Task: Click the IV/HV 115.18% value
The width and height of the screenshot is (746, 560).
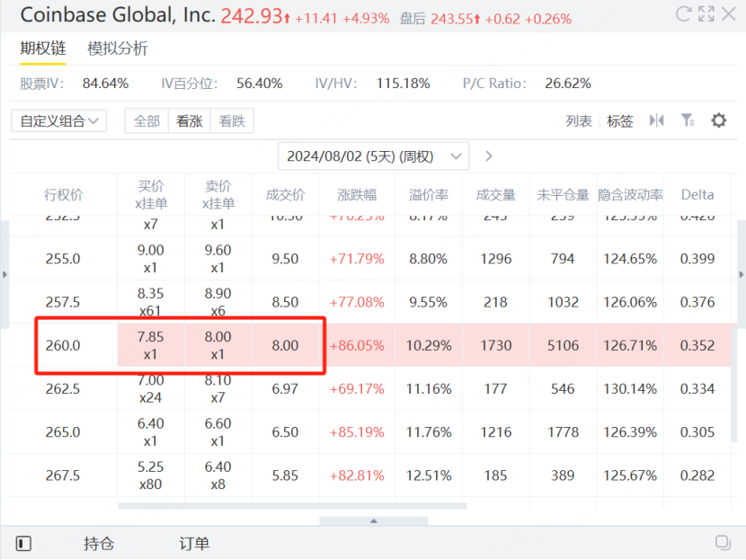Action: [403, 84]
